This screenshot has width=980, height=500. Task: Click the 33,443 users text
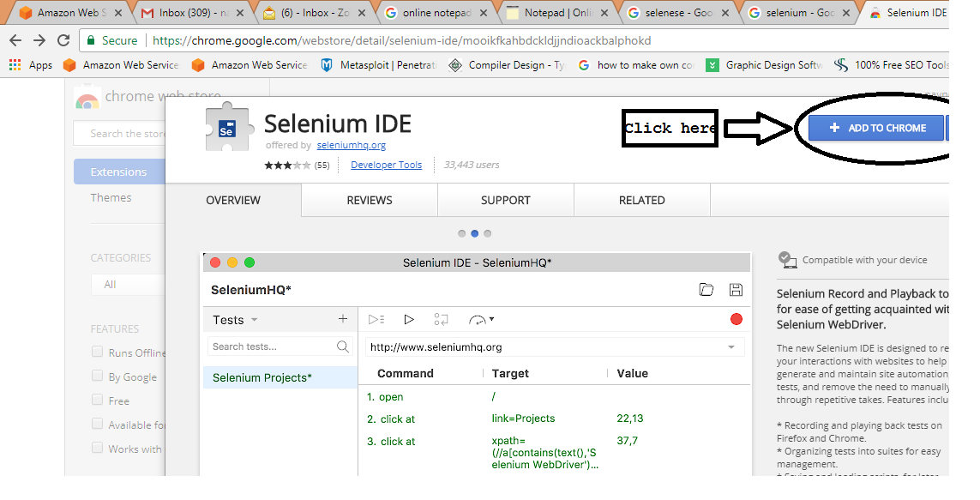click(472, 165)
